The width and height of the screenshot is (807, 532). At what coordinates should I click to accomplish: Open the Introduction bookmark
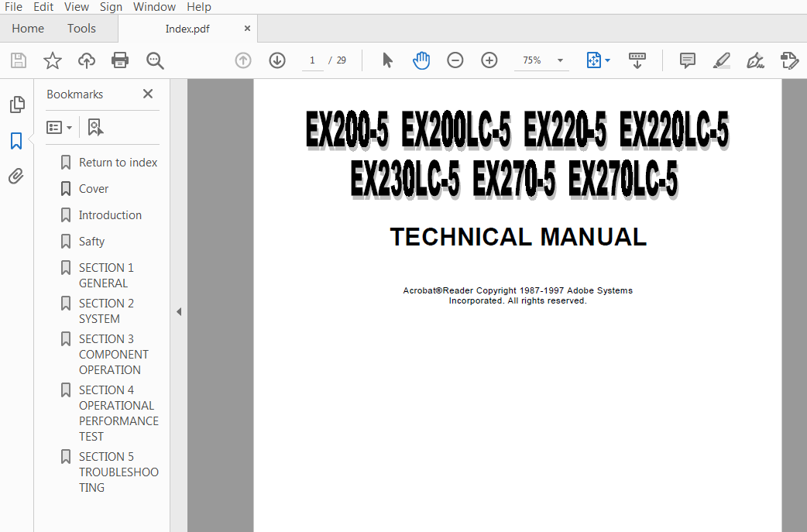110,215
